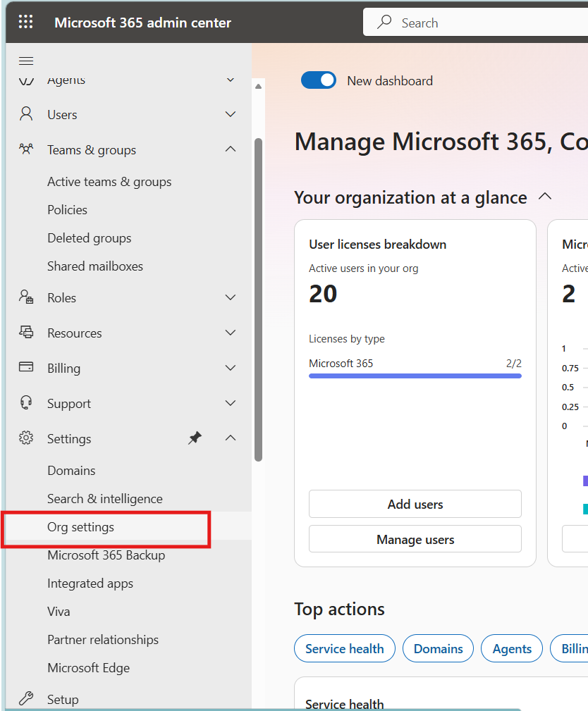Collapse the Teams & groups chevron
Image resolution: width=588 pixels, height=711 pixels.
pos(231,149)
